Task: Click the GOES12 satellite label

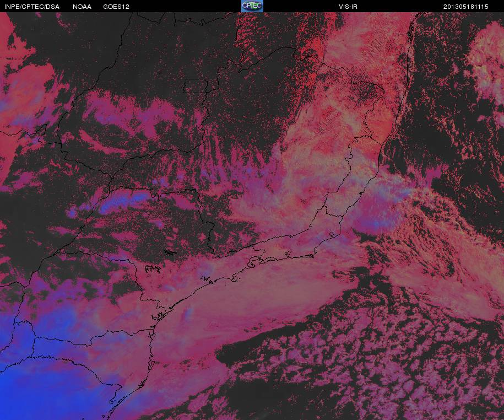Action: click(x=116, y=7)
